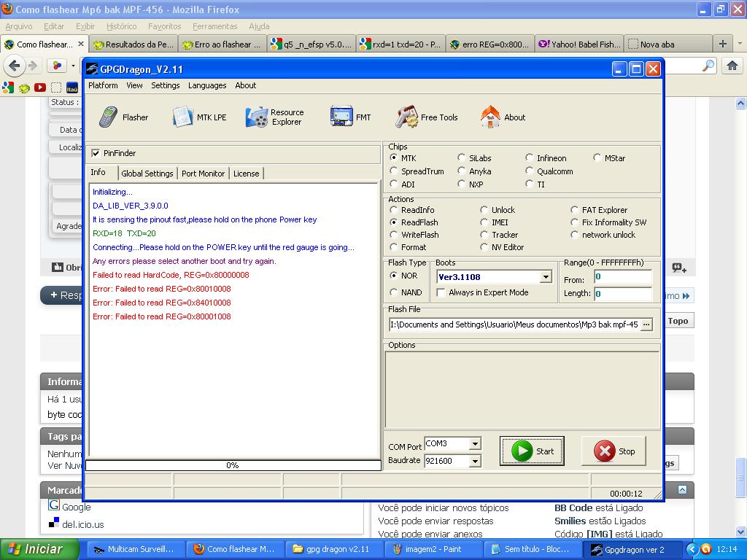Screen dimensions: 747x560
Task: Click the About house icon in toolbar
Action: coord(489,117)
